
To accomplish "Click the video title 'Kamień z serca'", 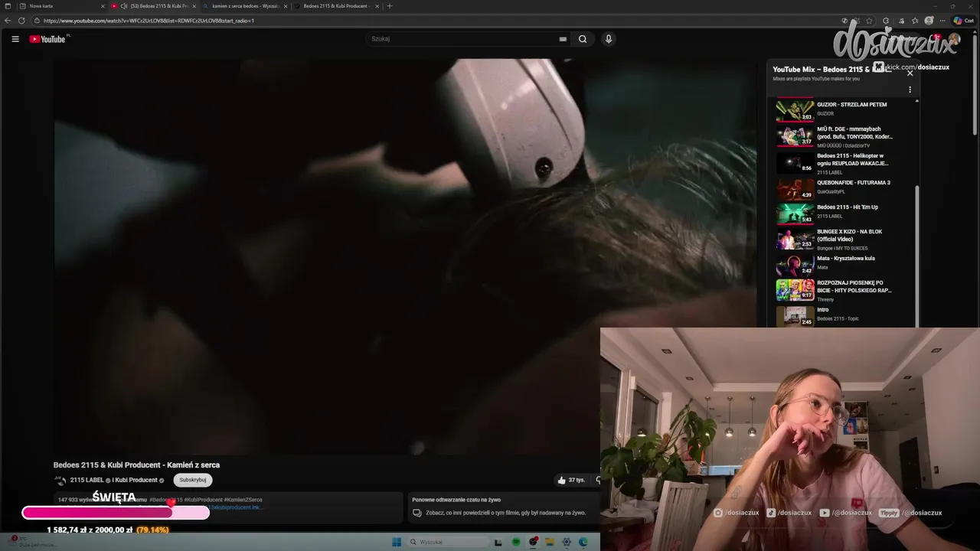I will pyautogui.click(x=136, y=465).
